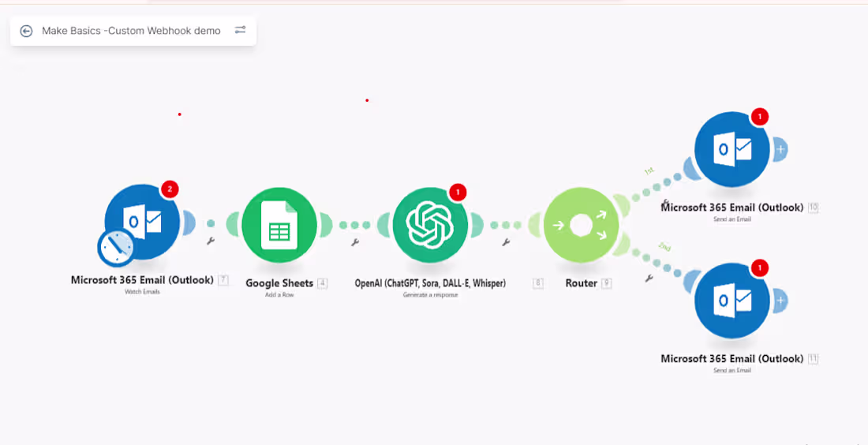Viewport: 868px width, 445px height.
Task: Open the Router module
Action: click(x=582, y=225)
